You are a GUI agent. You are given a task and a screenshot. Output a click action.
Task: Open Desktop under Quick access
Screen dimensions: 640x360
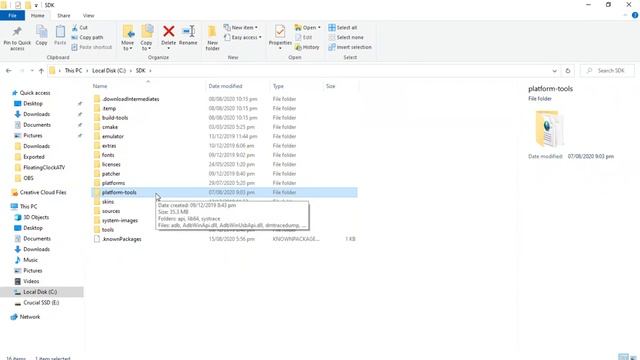point(33,104)
